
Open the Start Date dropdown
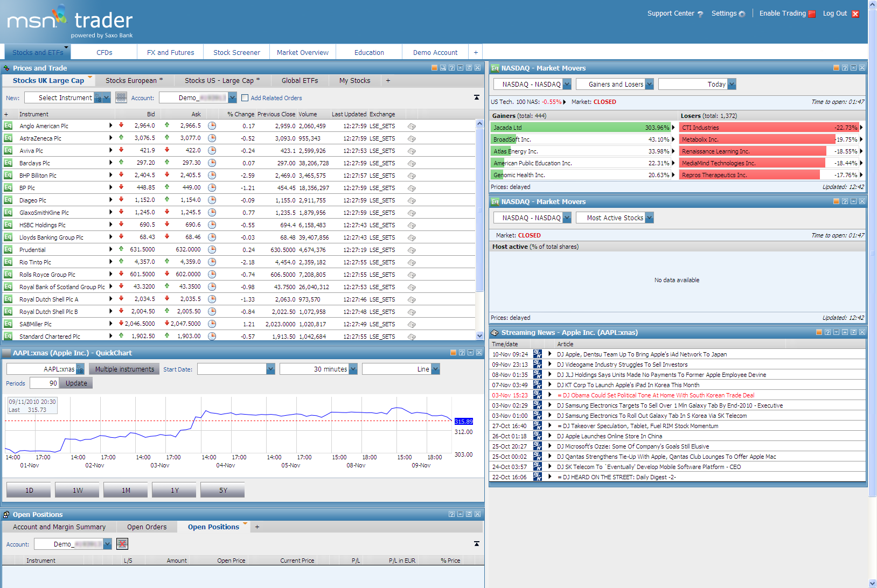click(270, 369)
